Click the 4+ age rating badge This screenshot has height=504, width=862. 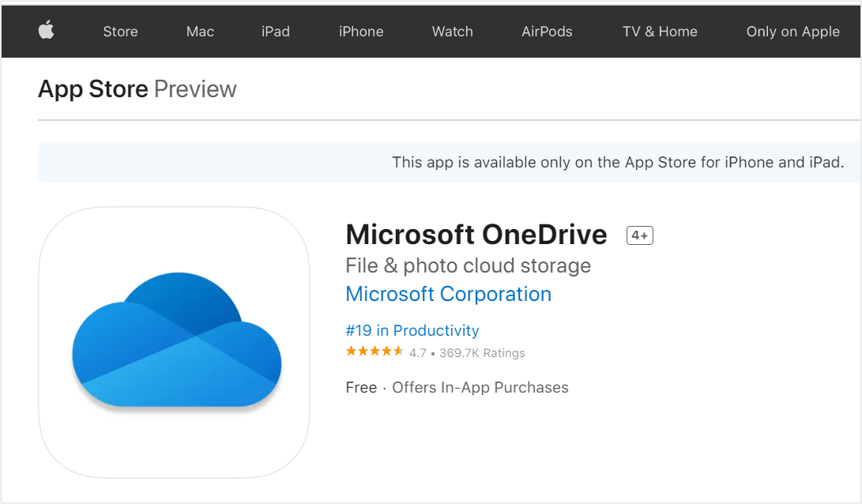click(x=639, y=235)
